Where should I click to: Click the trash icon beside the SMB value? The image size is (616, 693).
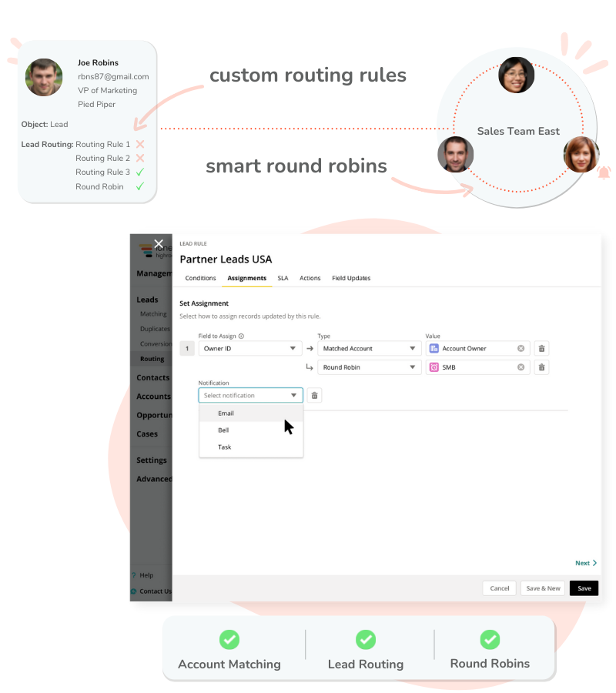point(541,367)
